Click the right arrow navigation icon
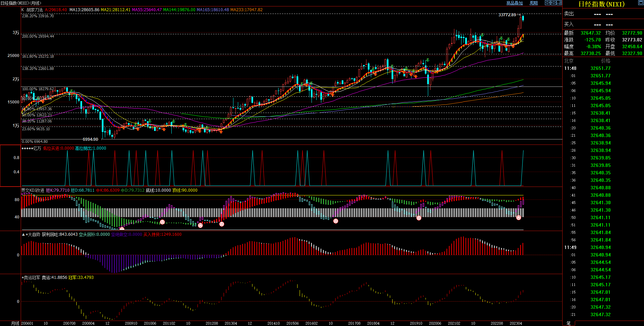Image resolution: width=644 pixels, height=326 pixels. pyautogui.click(x=553, y=3)
